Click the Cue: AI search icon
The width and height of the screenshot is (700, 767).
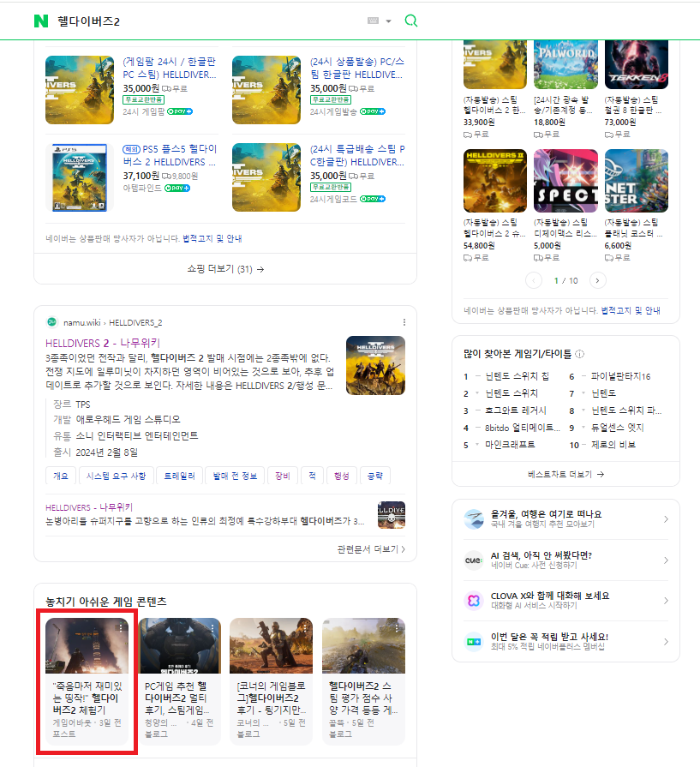[x=474, y=560]
